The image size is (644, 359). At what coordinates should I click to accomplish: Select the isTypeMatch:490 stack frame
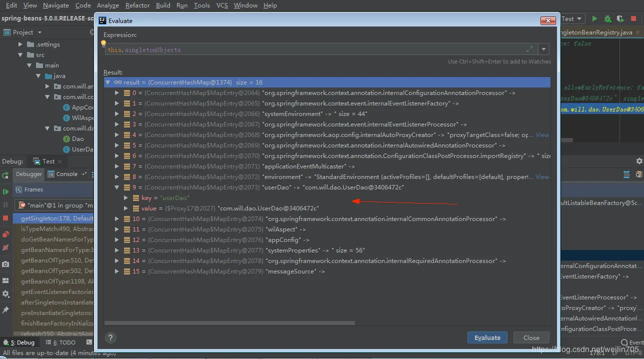pos(54,229)
